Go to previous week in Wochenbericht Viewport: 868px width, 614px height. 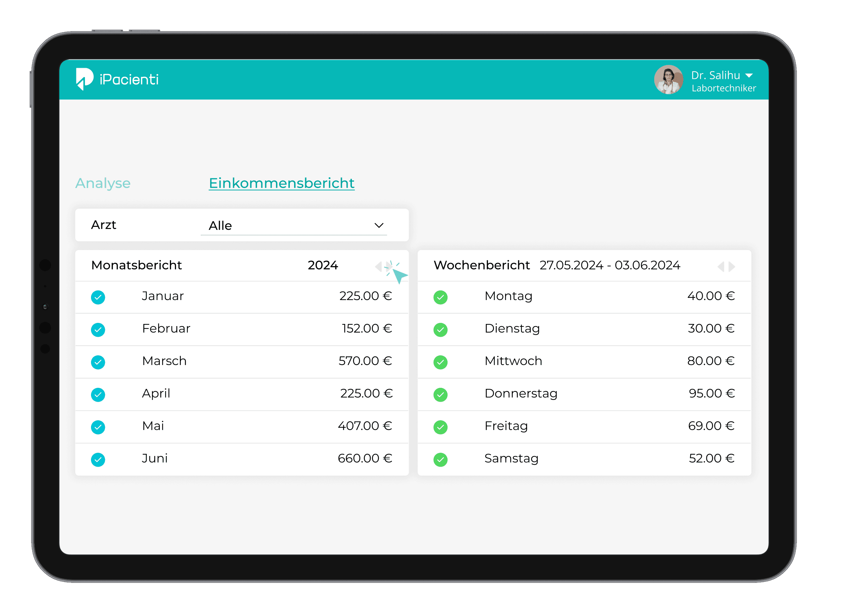(721, 267)
